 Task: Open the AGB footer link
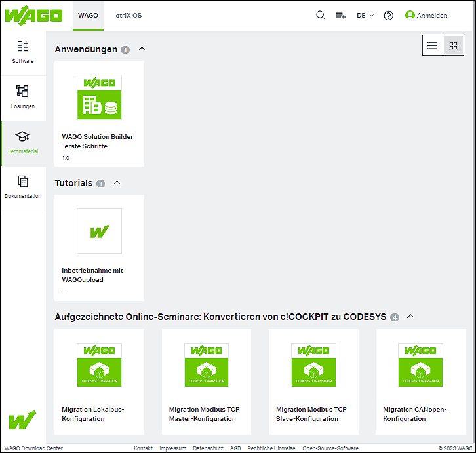[235, 448]
